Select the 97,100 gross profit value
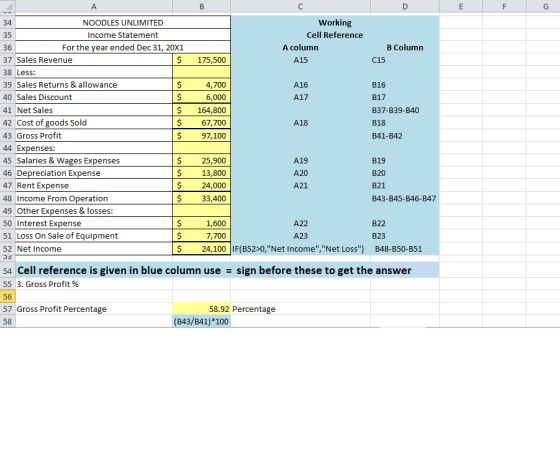560x466 pixels. tap(201, 136)
